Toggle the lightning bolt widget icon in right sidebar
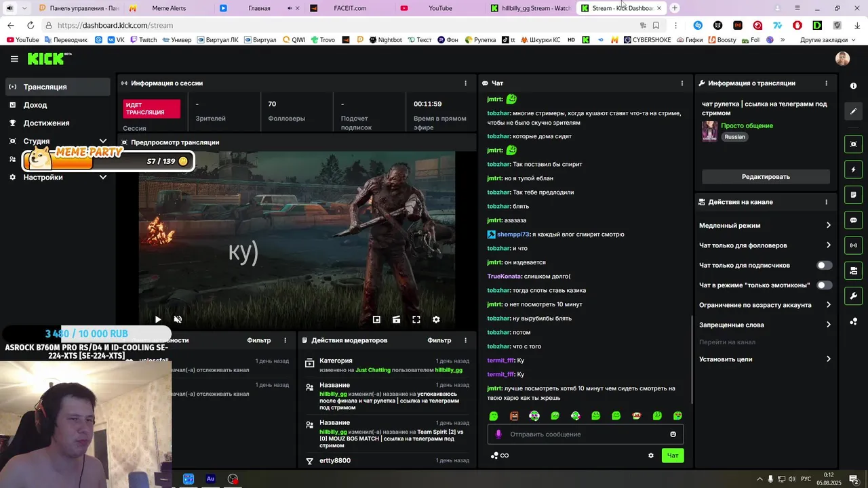 (x=853, y=169)
